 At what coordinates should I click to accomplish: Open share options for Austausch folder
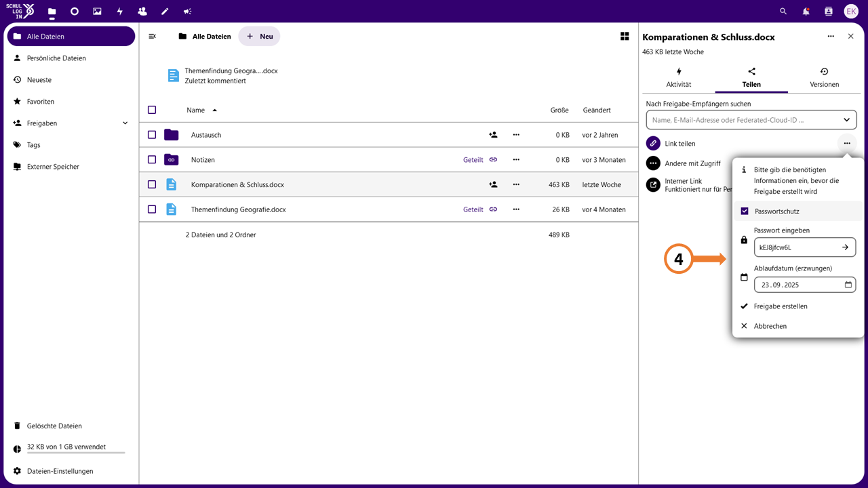pos(493,135)
